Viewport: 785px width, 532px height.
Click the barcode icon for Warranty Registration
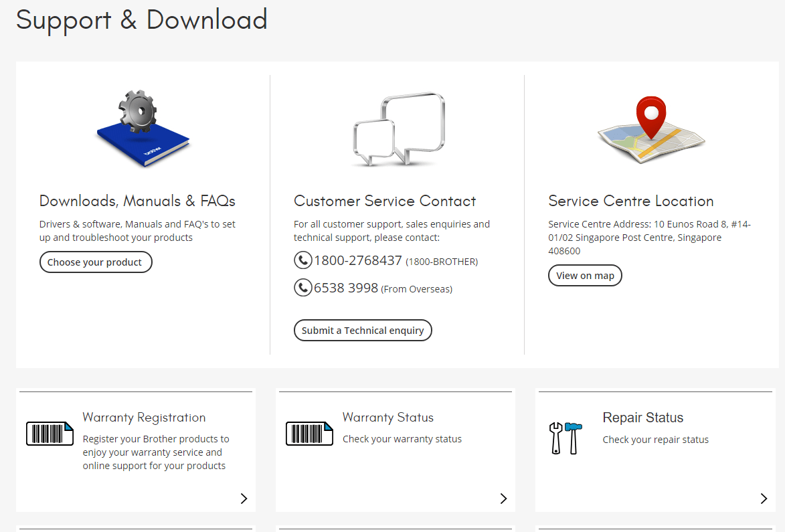(x=50, y=434)
